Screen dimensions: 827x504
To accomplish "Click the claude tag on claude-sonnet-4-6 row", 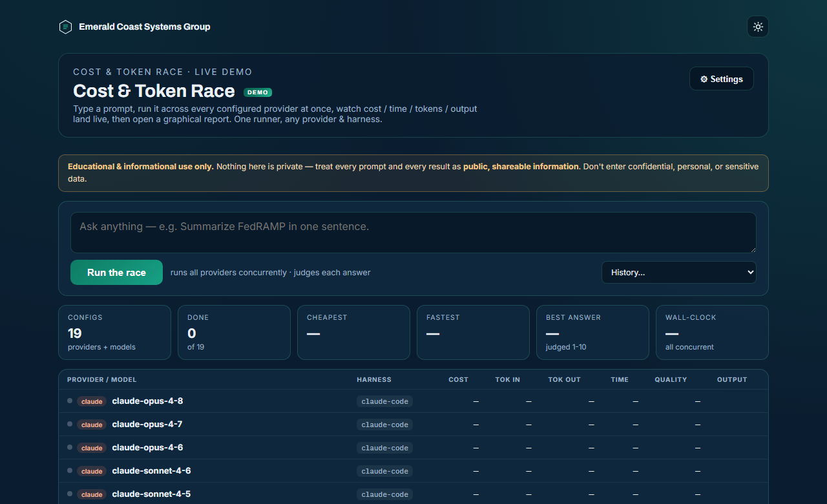I will coord(92,472).
